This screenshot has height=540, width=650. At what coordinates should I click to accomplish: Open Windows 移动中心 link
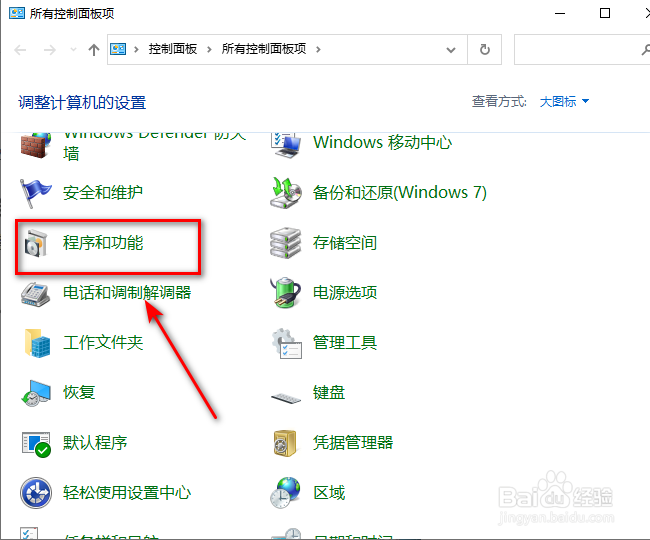[383, 143]
